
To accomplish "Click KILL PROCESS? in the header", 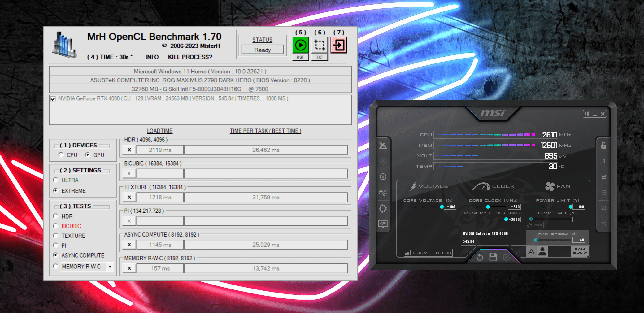I will tap(190, 57).
